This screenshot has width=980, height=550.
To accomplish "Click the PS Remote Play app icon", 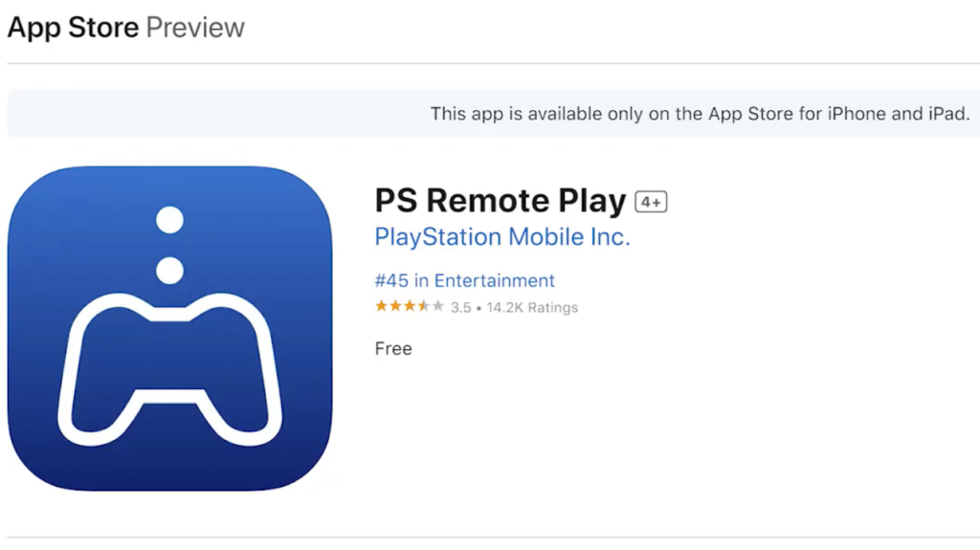I will pyautogui.click(x=170, y=328).
